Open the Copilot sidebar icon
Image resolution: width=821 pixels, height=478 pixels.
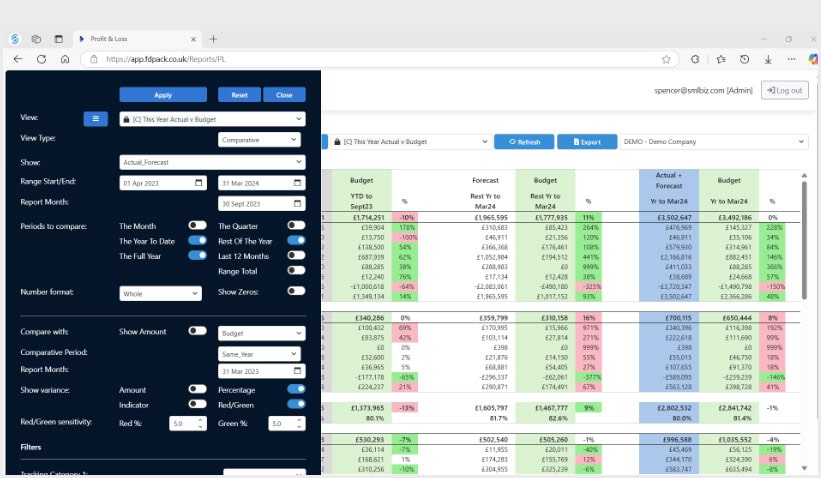[813, 59]
